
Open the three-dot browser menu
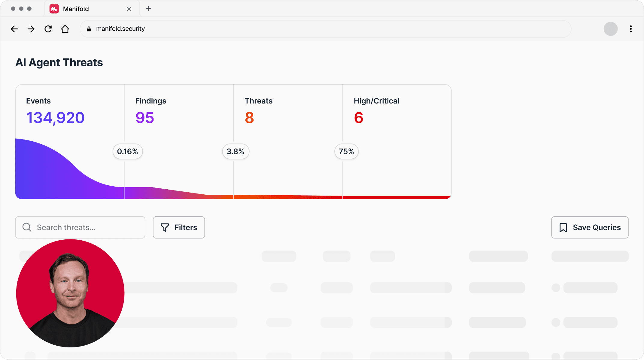631,29
